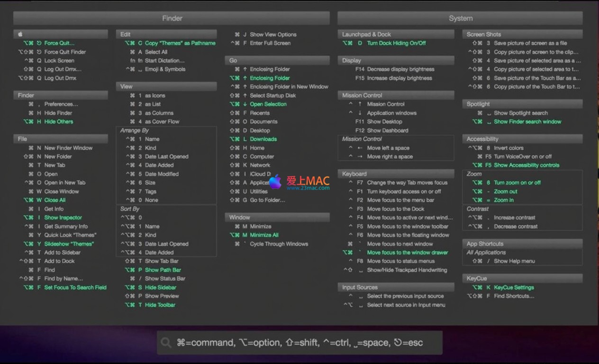Screen dimensions: 599x364
Task: Select Cycle Through Windows
Action: click(279, 244)
